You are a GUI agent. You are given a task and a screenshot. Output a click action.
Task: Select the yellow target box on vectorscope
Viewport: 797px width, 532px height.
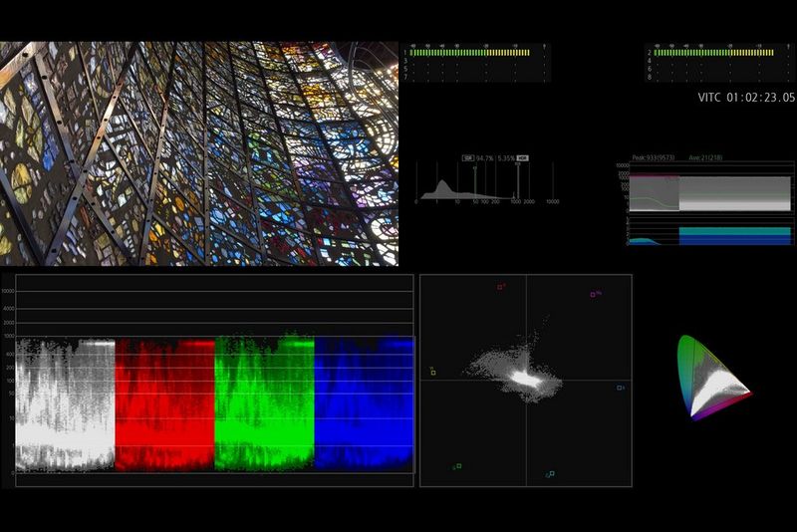(433, 372)
